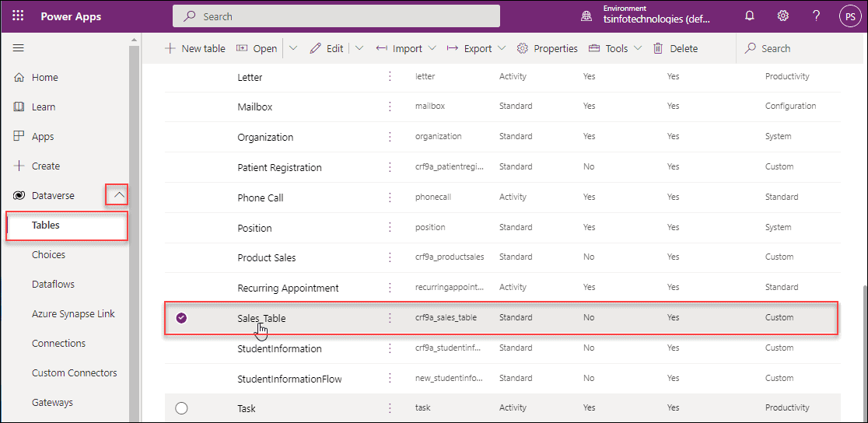
Task: Open the more options dots for Letter
Action: click(390, 76)
